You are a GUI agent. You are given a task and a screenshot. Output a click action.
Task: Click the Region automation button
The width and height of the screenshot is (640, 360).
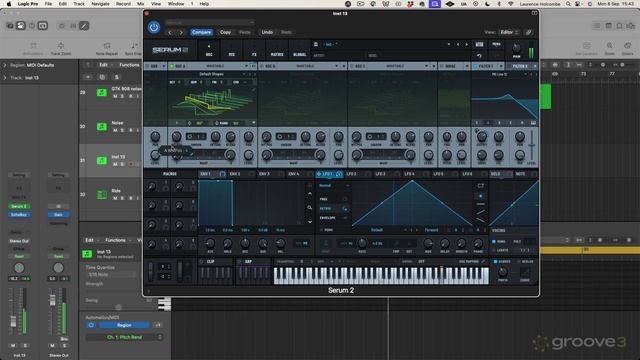(124, 325)
